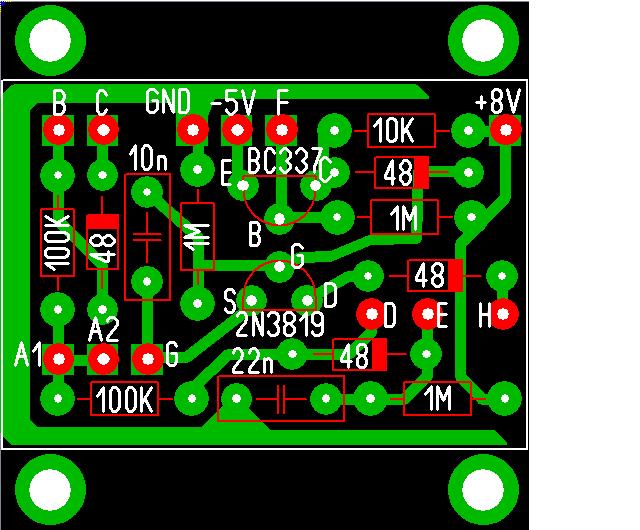This screenshot has width=640, height=530.
Task: Select the red H terminal pad
Action: [503, 314]
